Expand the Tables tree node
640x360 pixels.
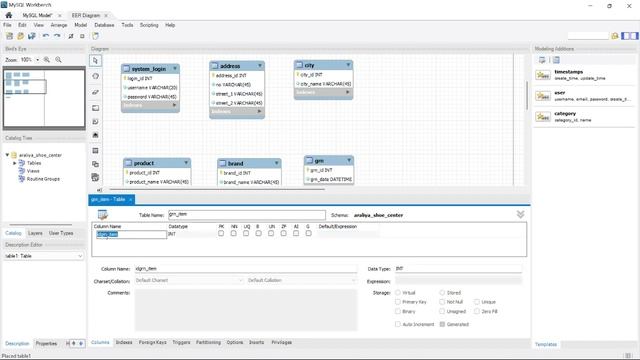pyautogui.click(x=15, y=163)
